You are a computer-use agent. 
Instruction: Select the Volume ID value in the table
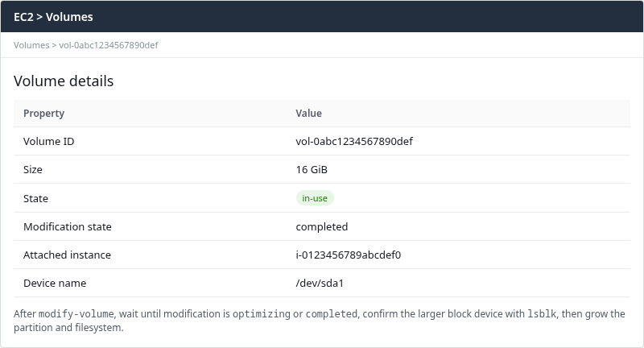(x=354, y=141)
